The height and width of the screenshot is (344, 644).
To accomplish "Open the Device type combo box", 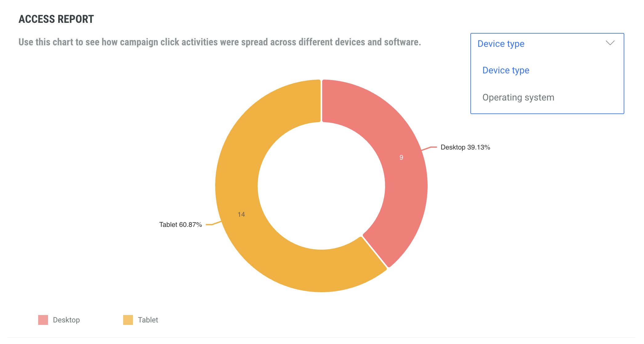I will [x=547, y=44].
